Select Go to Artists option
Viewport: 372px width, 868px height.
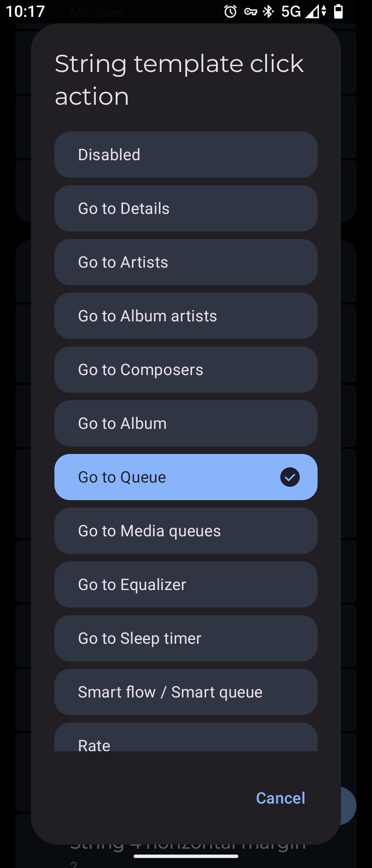coord(186,262)
